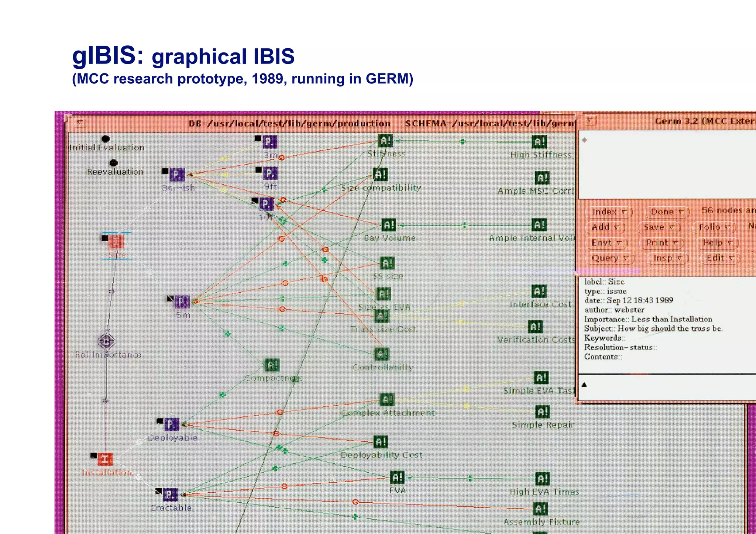
Task: Click the Rel Importance diamond node
Action: (x=107, y=341)
